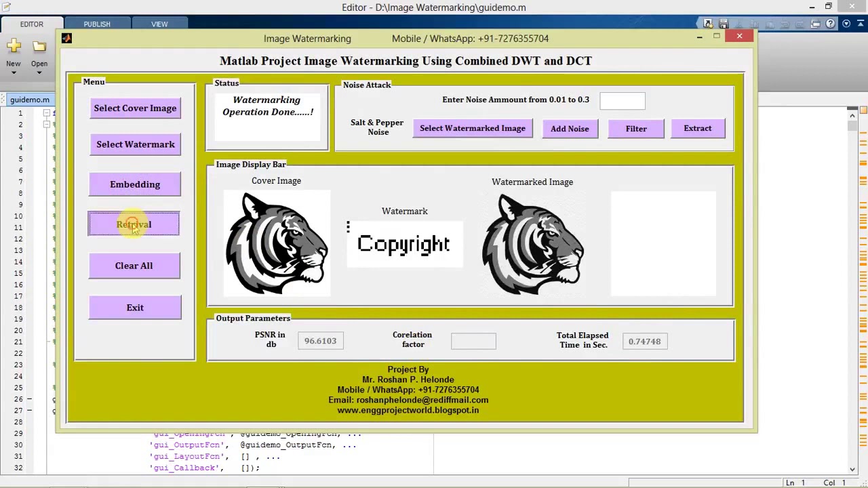Click line number 10 in editor gutter

point(19,216)
